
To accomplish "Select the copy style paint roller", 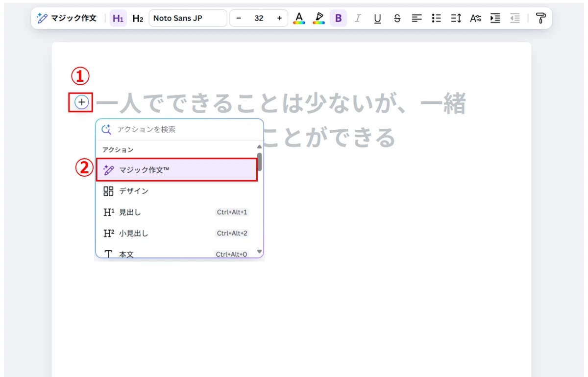I will (540, 18).
